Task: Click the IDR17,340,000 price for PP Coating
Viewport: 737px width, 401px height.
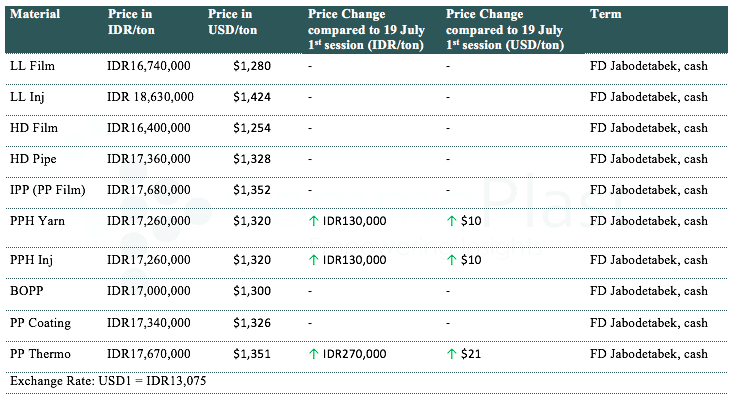Action: click(148, 322)
